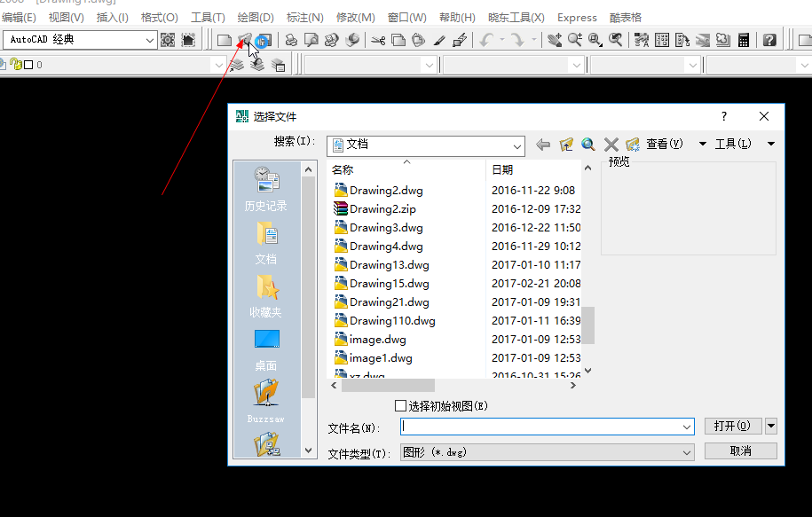Click the Layer Previous icon
Viewport: 812px width, 517px height.
257,65
